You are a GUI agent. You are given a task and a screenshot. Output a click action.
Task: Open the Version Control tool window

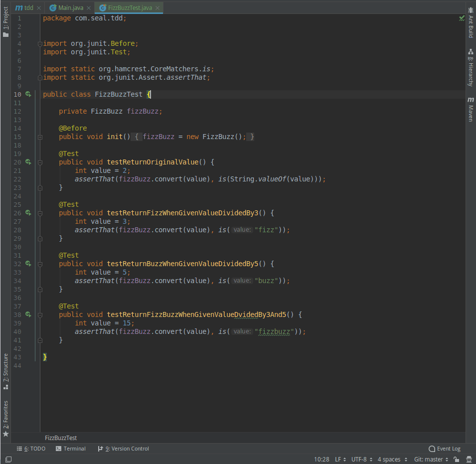[123, 449]
